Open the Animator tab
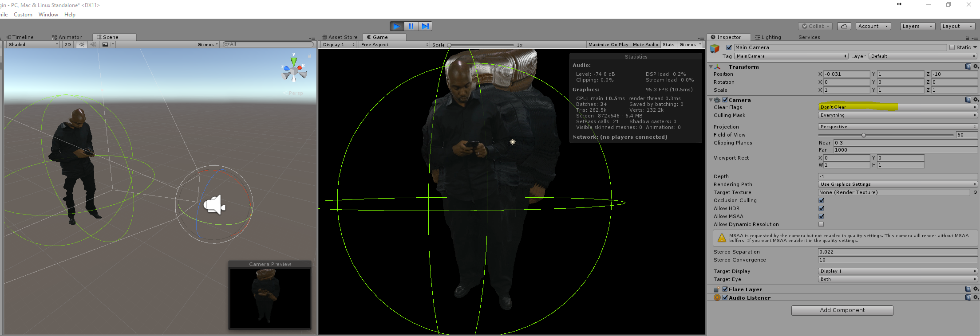Viewport: 980px width, 336px height. pyautogui.click(x=67, y=37)
